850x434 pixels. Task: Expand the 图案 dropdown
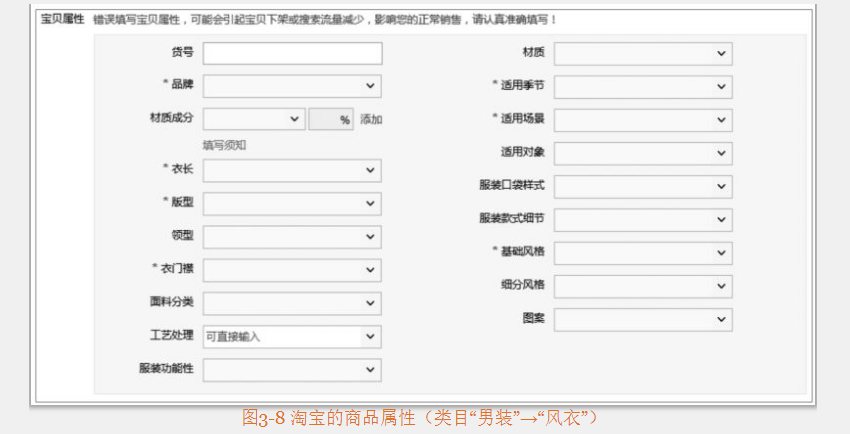(643, 319)
